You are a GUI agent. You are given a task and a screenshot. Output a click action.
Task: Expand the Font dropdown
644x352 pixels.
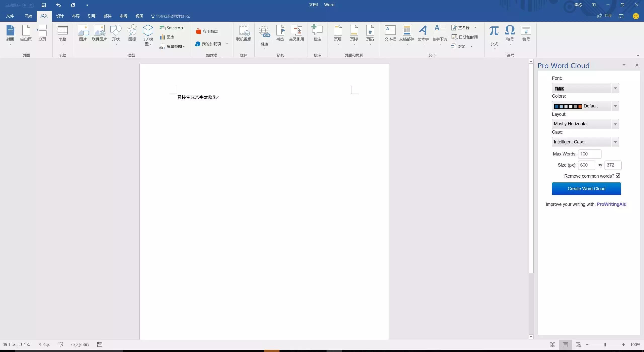[615, 88]
